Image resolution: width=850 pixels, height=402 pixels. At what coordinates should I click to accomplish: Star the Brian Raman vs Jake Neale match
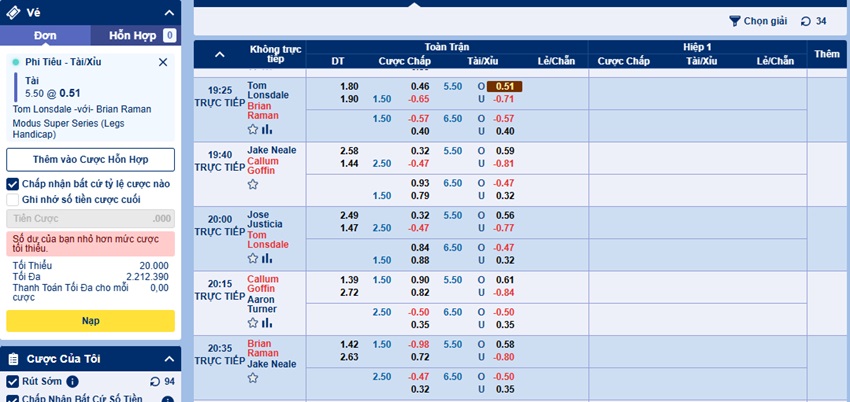tap(253, 378)
